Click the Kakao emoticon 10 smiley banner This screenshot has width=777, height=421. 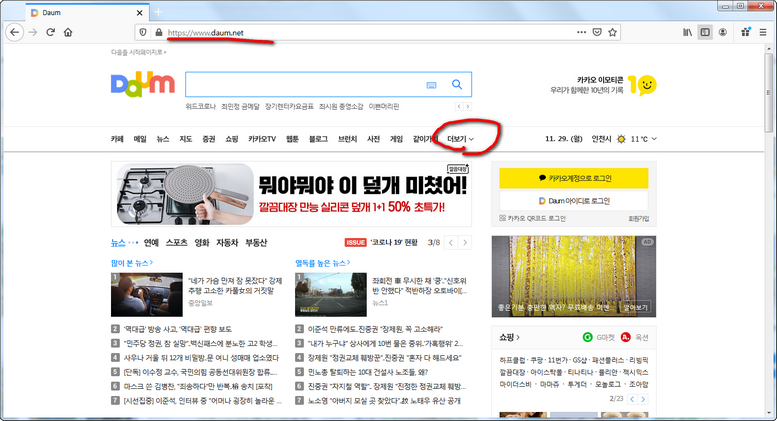[603, 85]
